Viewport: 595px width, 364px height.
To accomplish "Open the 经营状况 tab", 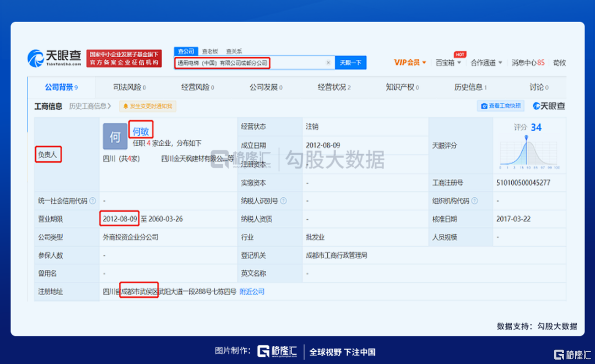I will [x=334, y=87].
